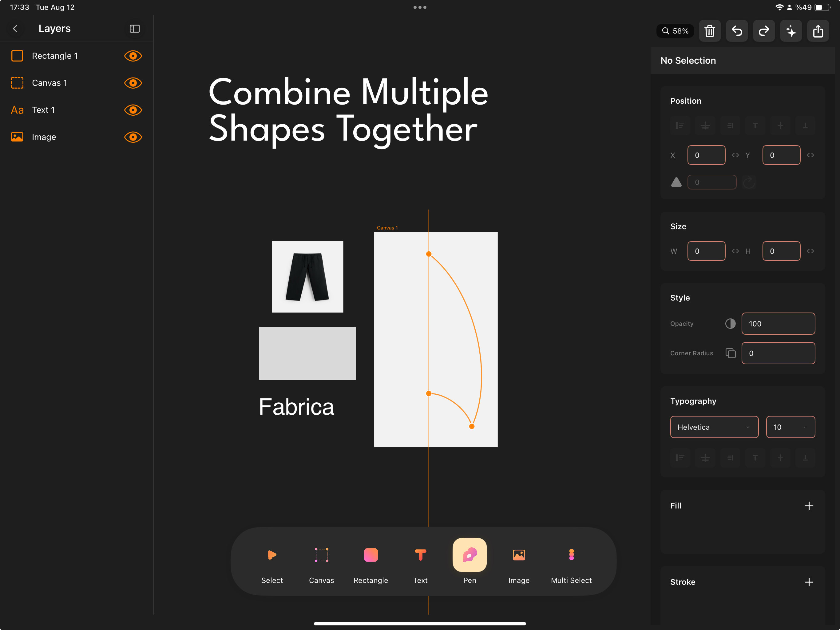
Task: Click Typography vertical align middle icon
Action: pos(780,458)
